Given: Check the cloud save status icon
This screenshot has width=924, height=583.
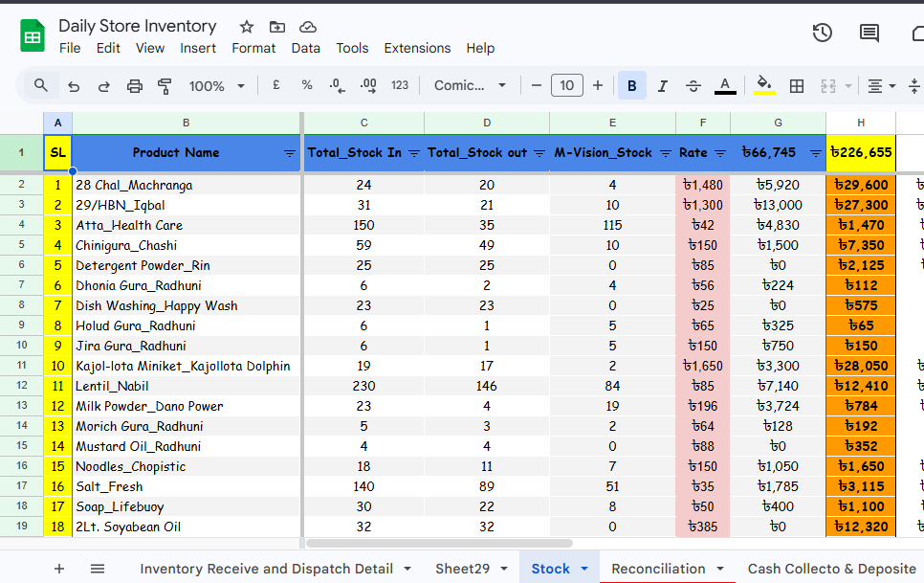Looking at the screenshot, I should click(308, 27).
